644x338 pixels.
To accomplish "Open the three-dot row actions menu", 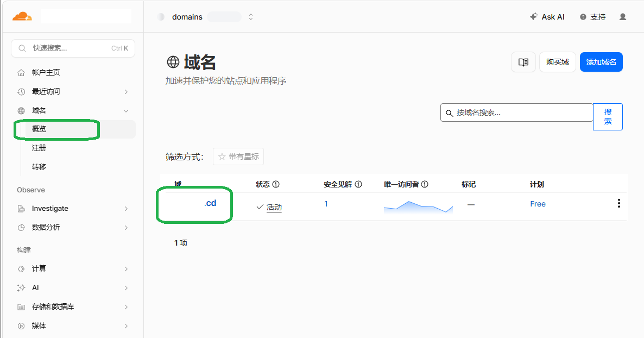I will tap(618, 204).
